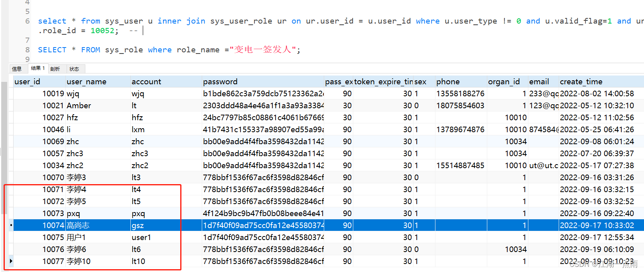Select user_id cell 10073
Image resolution: width=644 pixels, height=272 pixels.
[x=39, y=213]
